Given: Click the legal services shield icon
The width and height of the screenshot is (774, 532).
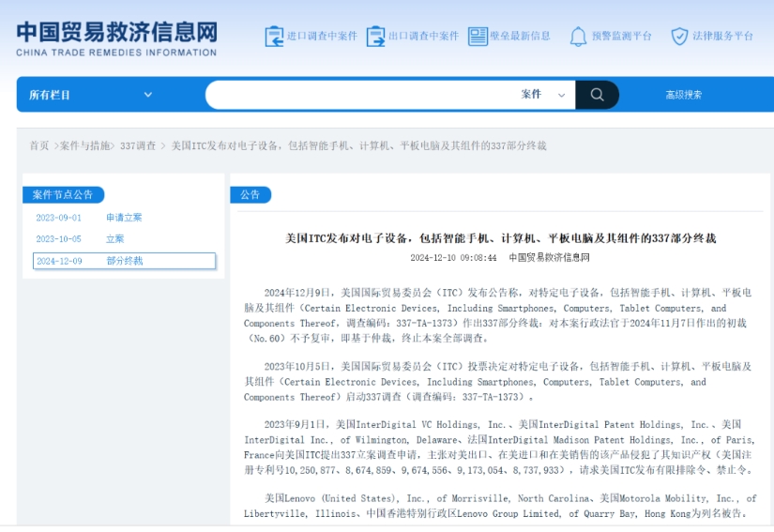Looking at the screenshot, I should pyautogui.click(x=679, y=37).
